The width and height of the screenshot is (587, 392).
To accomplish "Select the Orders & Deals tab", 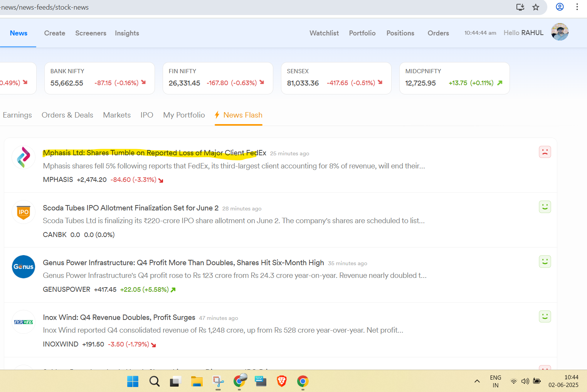I will point(67,115).
